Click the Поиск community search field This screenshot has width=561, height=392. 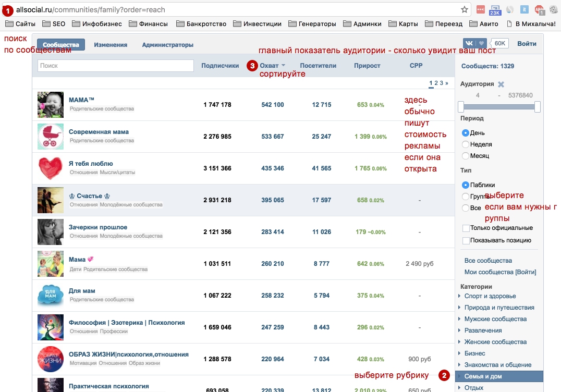click(x=116, y=66)
